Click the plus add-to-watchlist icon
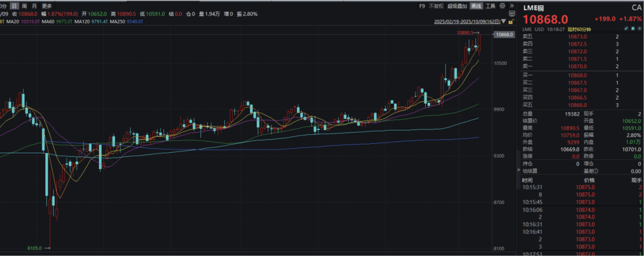This screenshot has height=256, width=644. point(639,29)
